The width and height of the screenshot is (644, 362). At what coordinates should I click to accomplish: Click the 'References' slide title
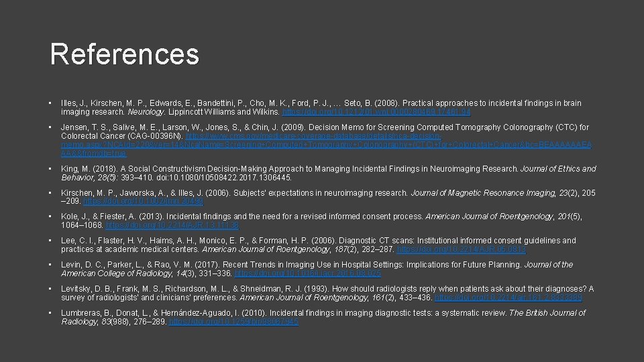tap(125, 54)
